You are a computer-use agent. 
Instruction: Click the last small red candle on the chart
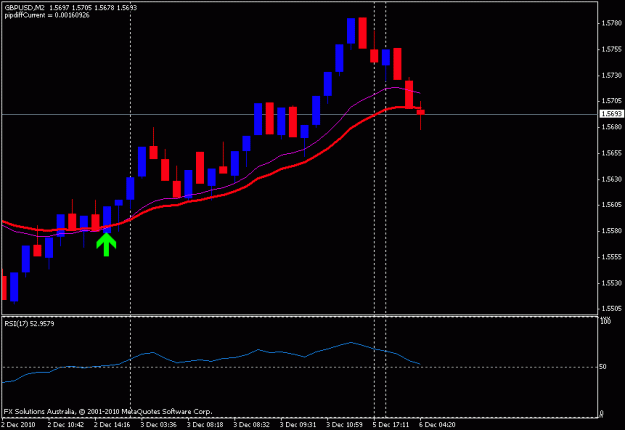[421, 113]
